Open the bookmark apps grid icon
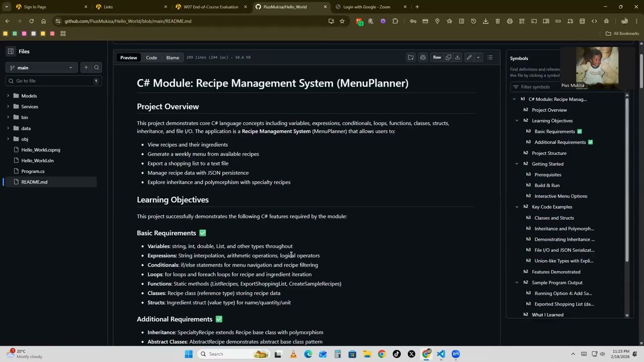Viewport: 644px width, 362px height. (x=63, y=34)
